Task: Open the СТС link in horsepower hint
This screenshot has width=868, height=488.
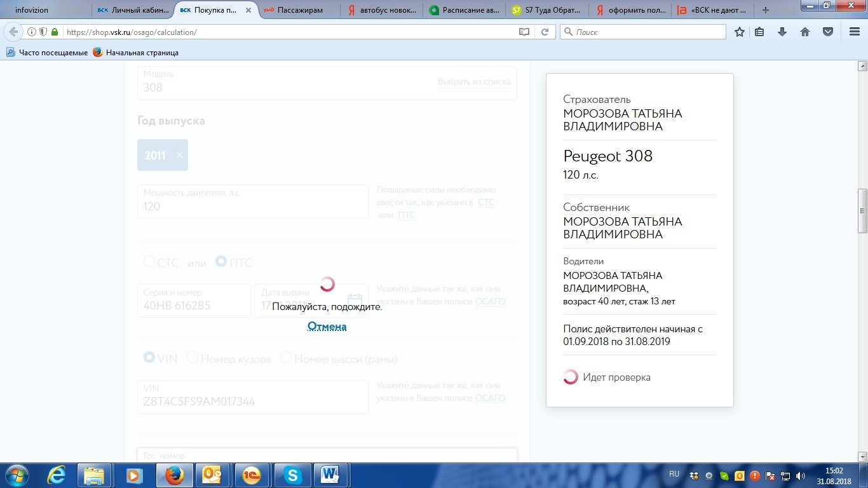Action: coord(485,202)
